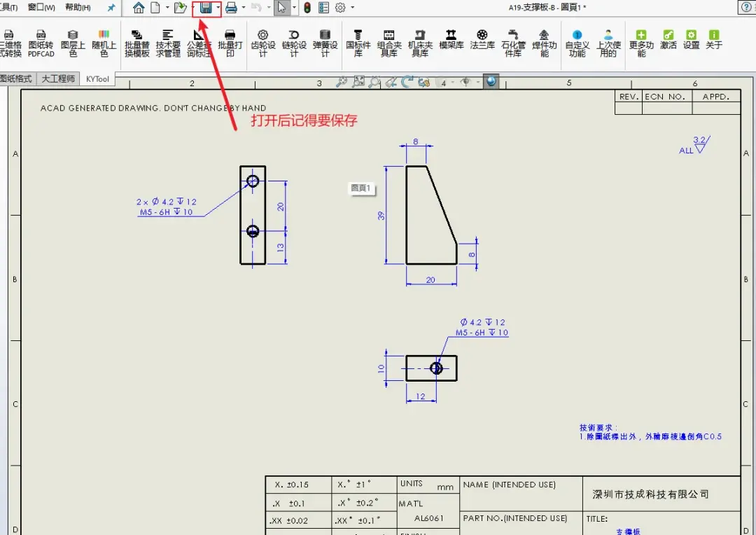The width and height of the screenshot is (756, 535).
Task: Click the 激活 activate button
Action: click(668, 39)
